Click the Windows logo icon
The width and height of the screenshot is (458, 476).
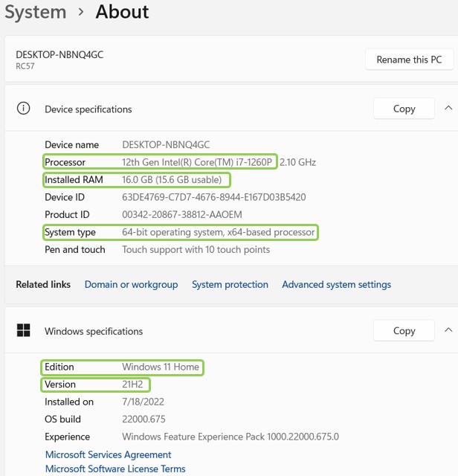(x=24, y=331)
